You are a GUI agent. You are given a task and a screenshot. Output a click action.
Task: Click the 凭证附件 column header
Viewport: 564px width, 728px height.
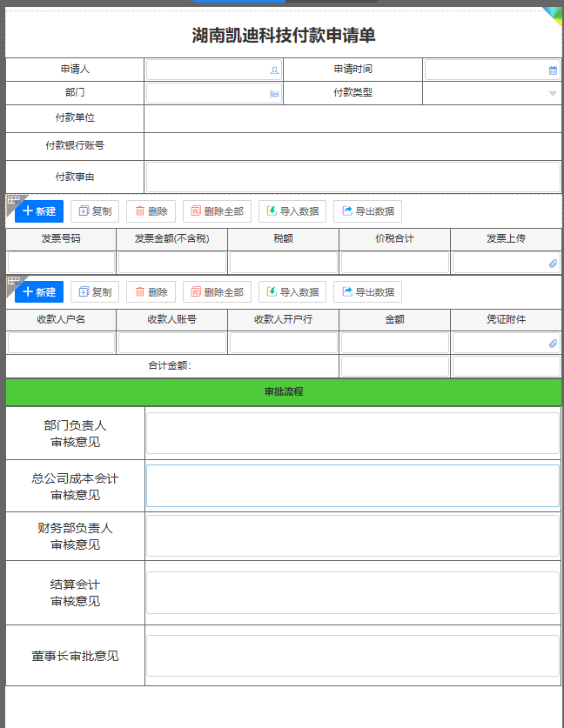point(506,319)
